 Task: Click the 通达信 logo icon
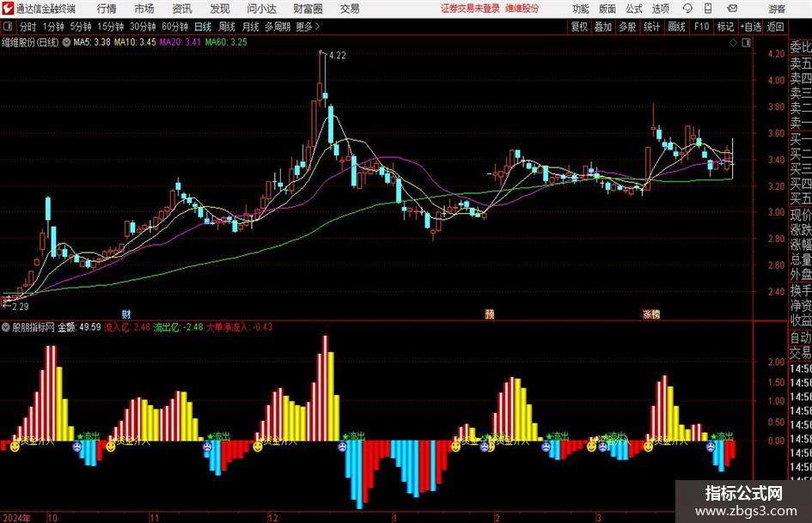click(x=8, y=9)
